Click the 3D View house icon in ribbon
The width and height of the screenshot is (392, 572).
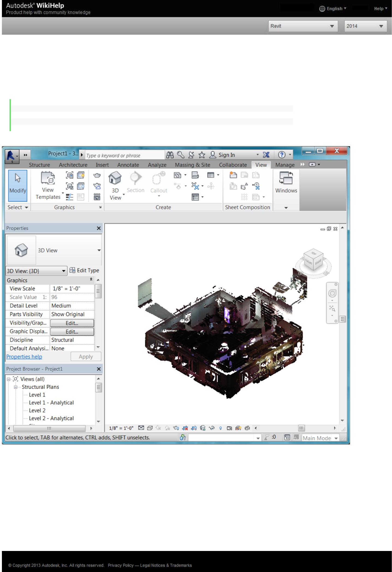click(x=115, y=178)
